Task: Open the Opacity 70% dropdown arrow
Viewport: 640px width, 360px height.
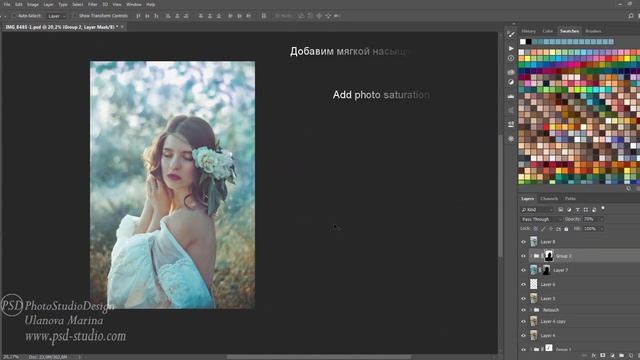Action: click(x=601, y=219)
